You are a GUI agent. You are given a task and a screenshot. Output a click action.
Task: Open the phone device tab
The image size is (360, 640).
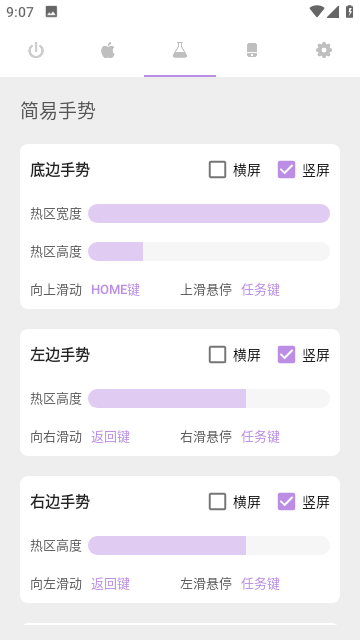(x=252, y=51)
